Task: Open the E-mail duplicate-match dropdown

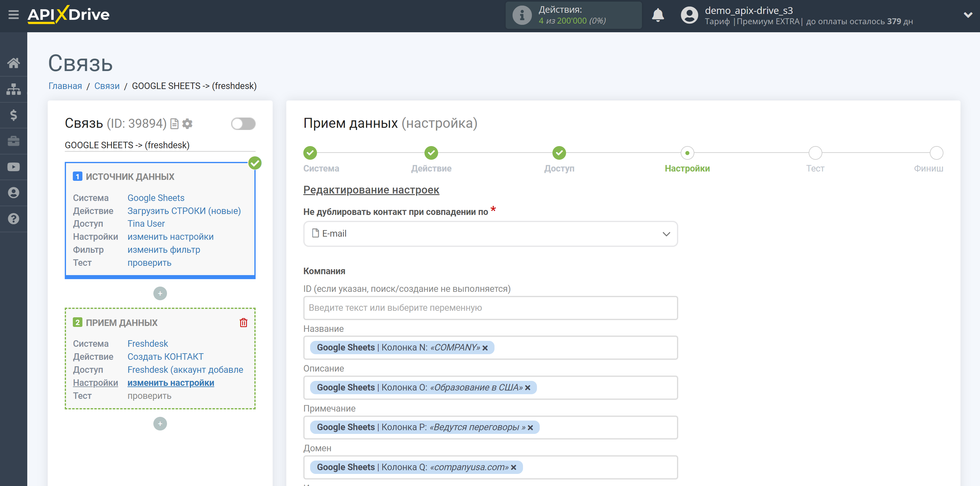Action: (x=490, y=234)
